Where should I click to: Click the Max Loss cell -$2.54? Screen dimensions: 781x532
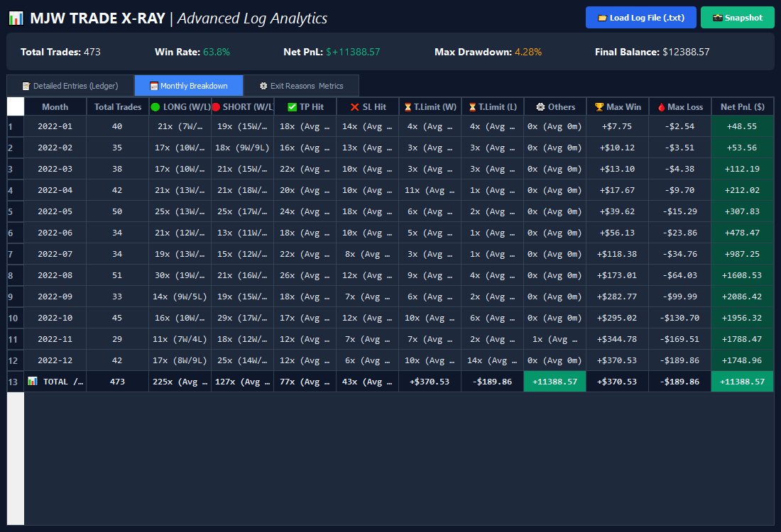point(680,126)
